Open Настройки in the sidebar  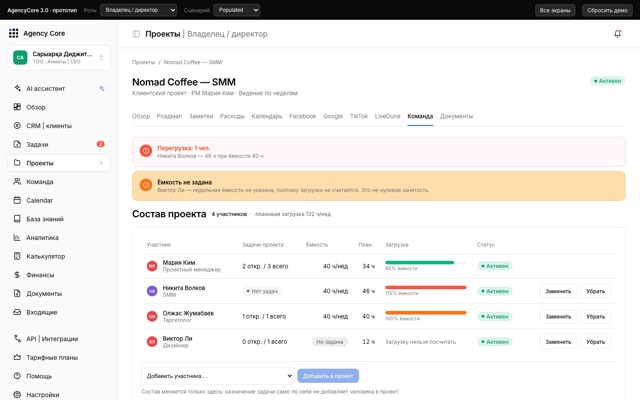59,395
